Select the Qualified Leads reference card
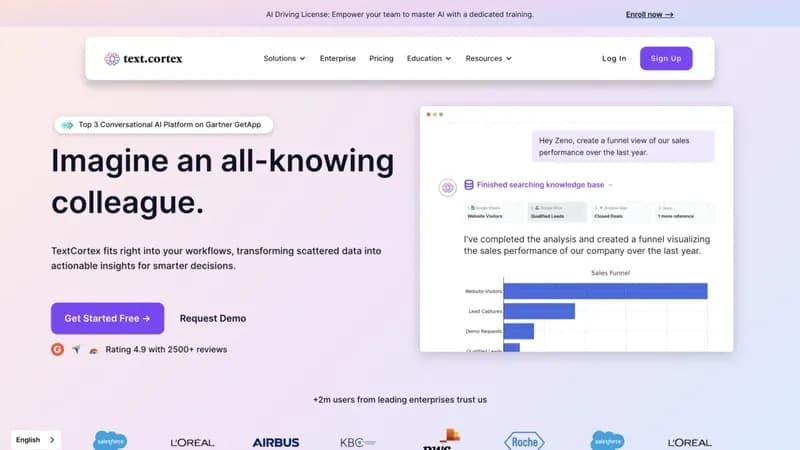This screenshot has height=450, width=800. [557, 212]
